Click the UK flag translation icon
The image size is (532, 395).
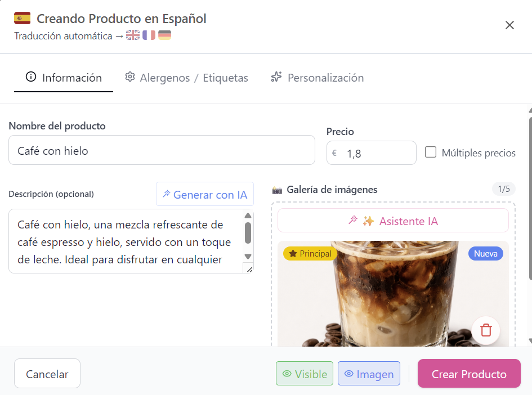pyautogui.click(x=132, y=35)
